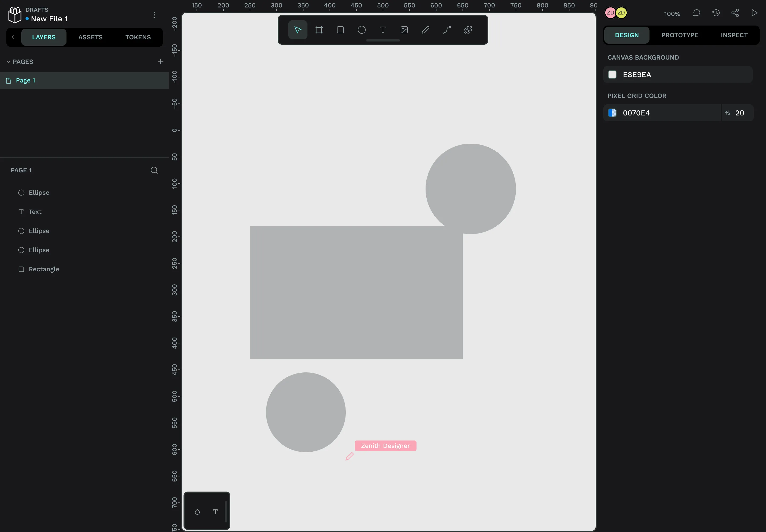Click the pixel grid opacity 20 field
Viewport: 766px width, 532px height.
(737, 113)
